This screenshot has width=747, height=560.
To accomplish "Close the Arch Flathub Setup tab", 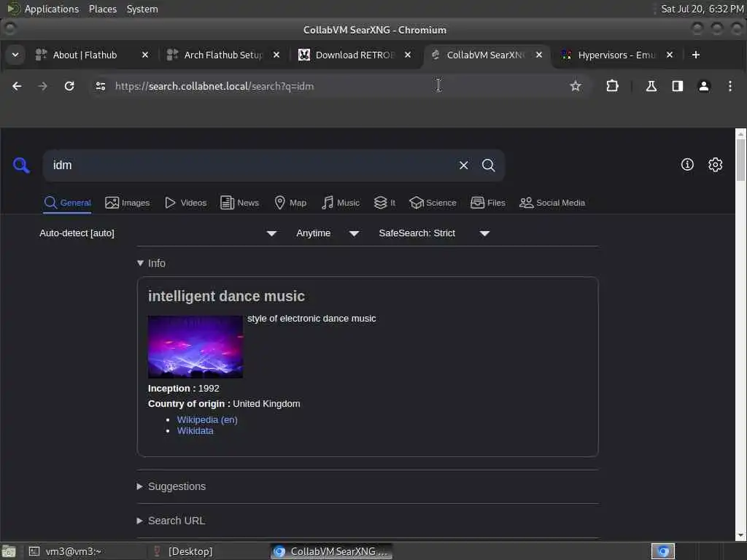I will pos(276,55).
